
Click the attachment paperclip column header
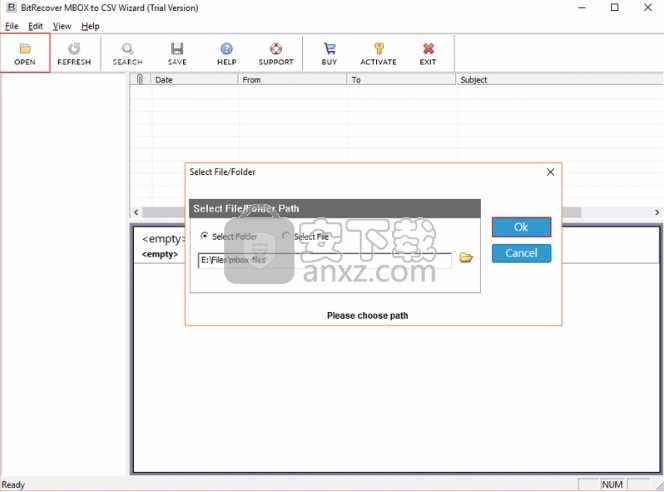pyautogui.click(x=140, y=79)
